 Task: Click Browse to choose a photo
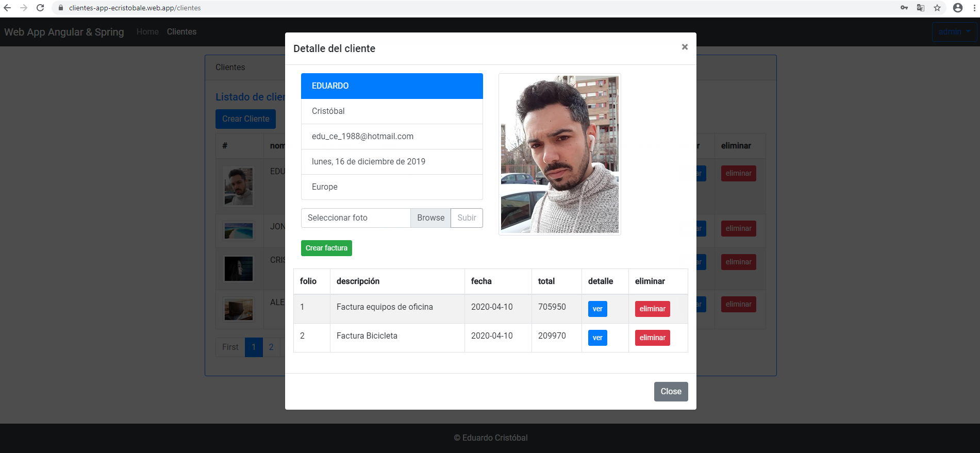coord(430,218)
